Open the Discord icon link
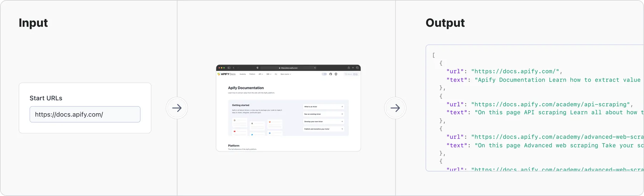 coord(336,74)
